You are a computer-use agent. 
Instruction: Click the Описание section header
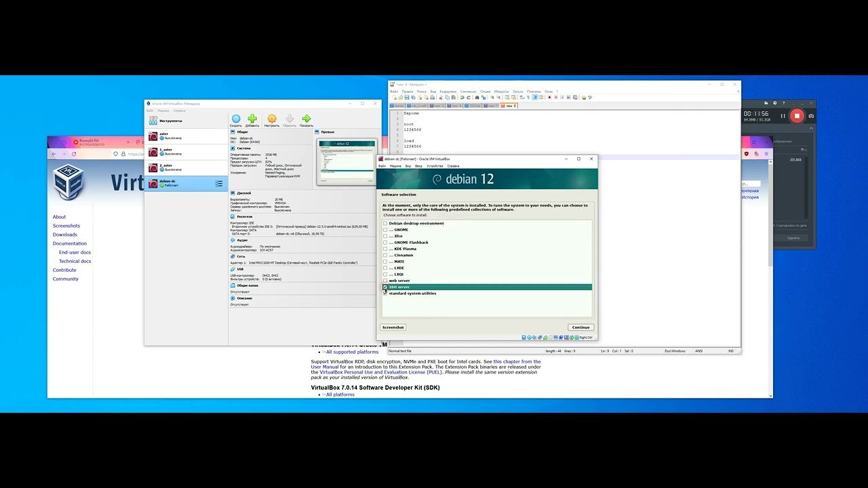[x=244, y=298]
